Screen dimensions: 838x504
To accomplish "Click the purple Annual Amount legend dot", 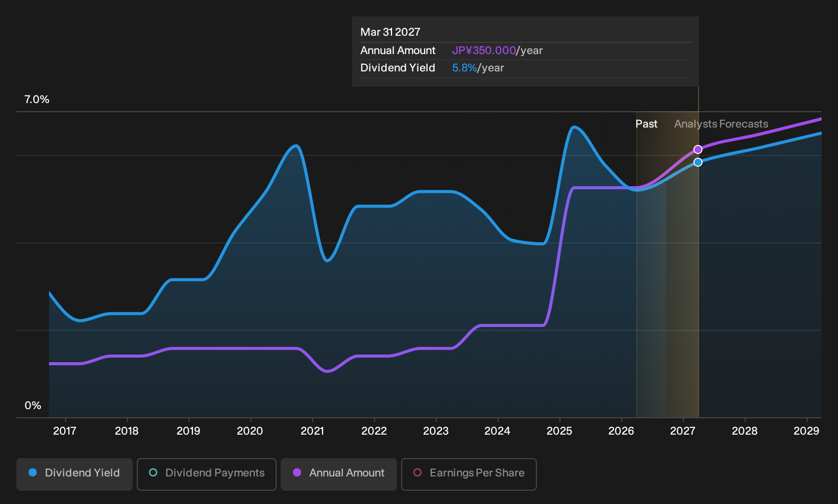I will coord(297,472).
